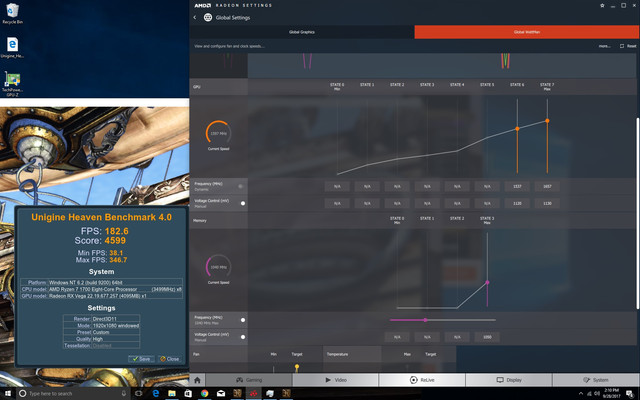
Task: Launch Google Chrome from the taskbar
Action: click(204, 393)
